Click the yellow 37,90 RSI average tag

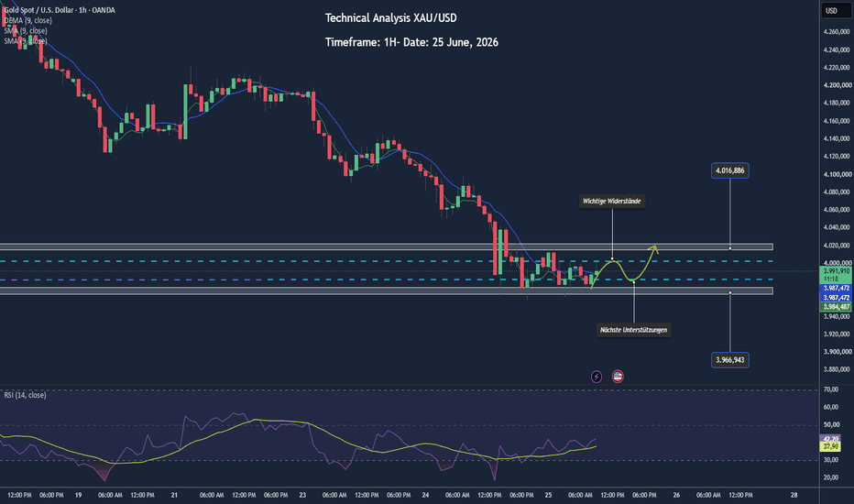pyautogui.click(x=830, y=447)
